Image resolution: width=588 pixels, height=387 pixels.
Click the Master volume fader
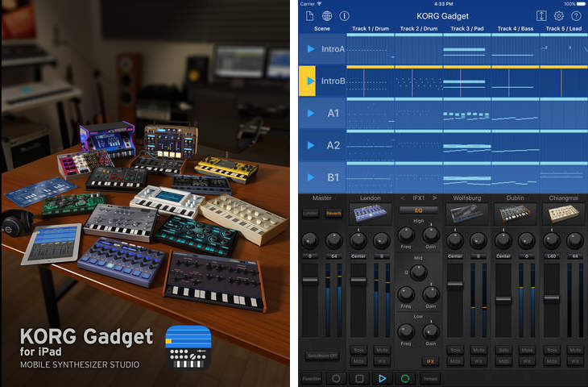pos(310,280)
